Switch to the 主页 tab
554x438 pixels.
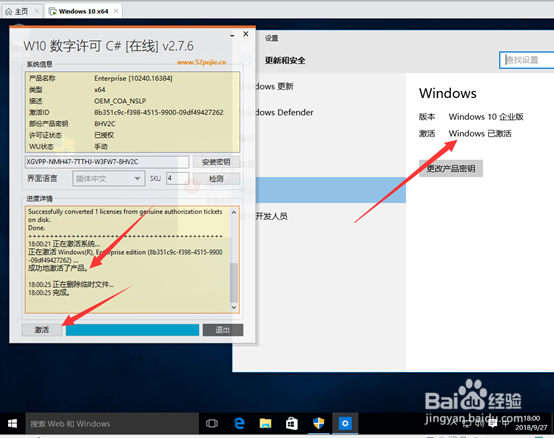[21, 11]
